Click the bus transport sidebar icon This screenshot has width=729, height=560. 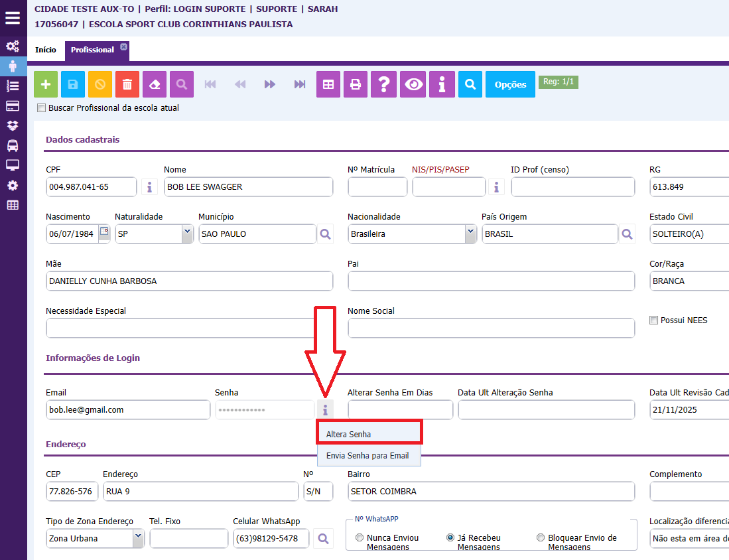(13, 145)
